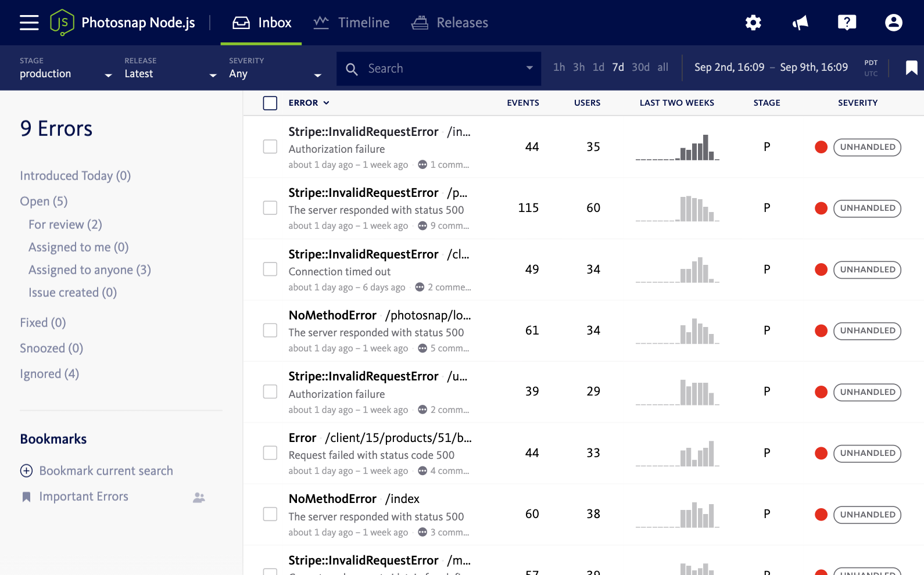The width and height of the screenshot is (924, 575).
Task: Click the Inbox tray icon
Action: (x=241, y=23)
